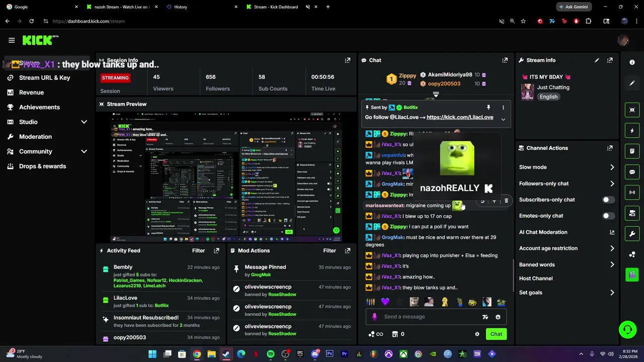Click the speech bubble icon in right sidebar
Image resolution: width=644 pixels, height=362 pixels.
tap(632, 172)
